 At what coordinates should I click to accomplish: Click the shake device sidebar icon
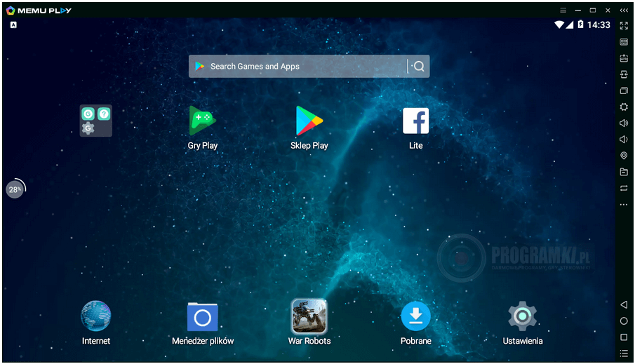pos(624,74)
